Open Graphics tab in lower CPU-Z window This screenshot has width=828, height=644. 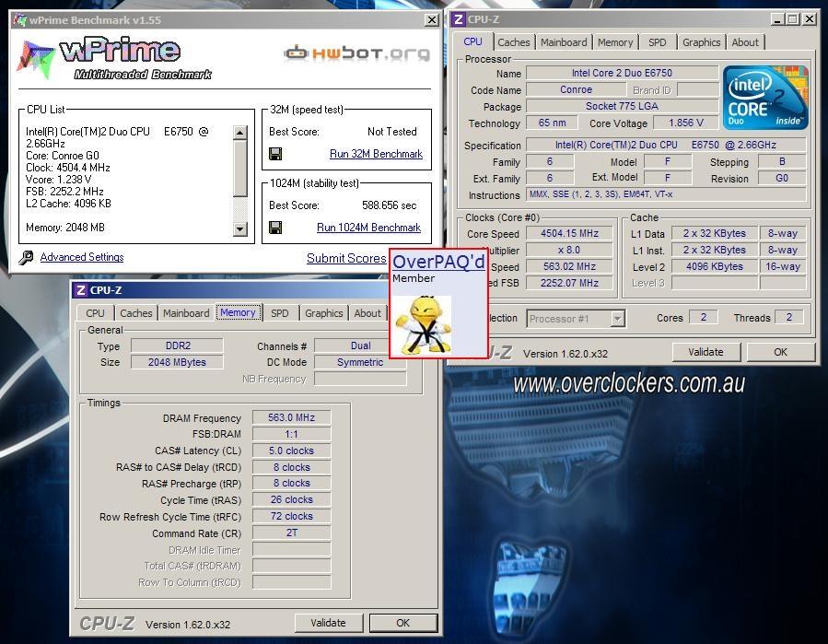pyautogui.click(x=323, y=313)
